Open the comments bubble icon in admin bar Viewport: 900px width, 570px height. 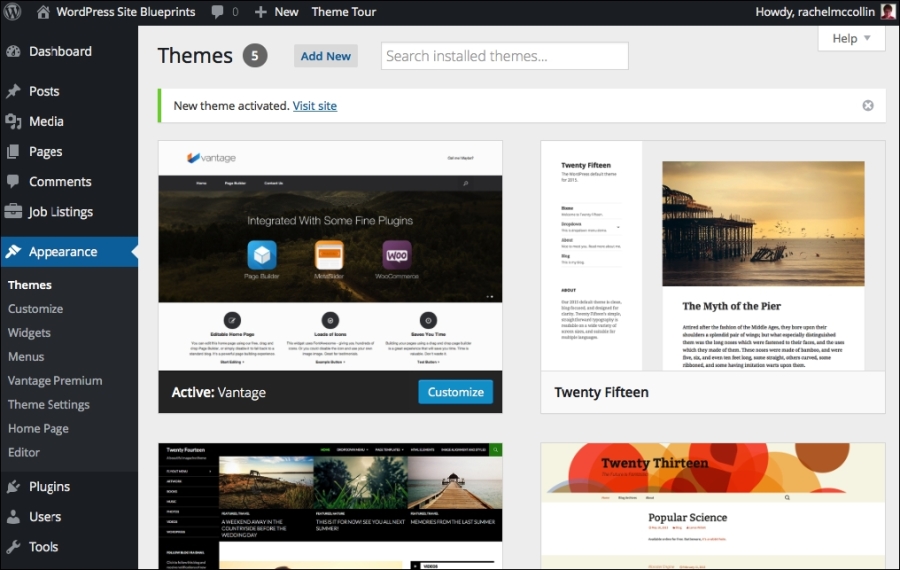[217, 11]
